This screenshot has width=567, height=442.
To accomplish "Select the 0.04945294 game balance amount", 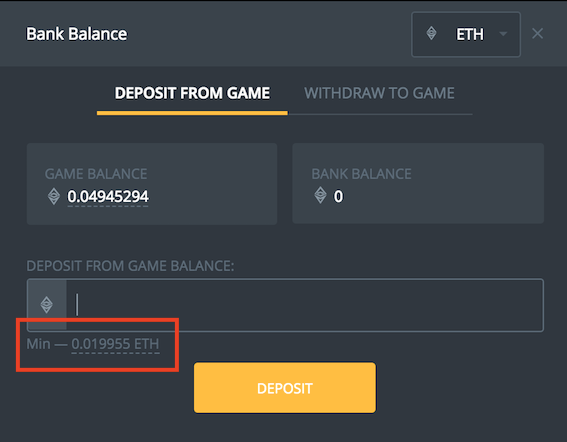I will 108,197.
